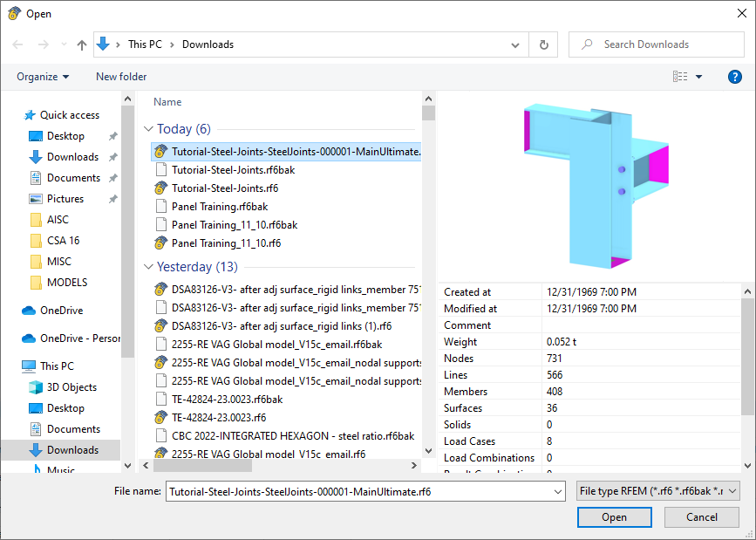Collapse the Yesterday (13) group

coord(148,267)
